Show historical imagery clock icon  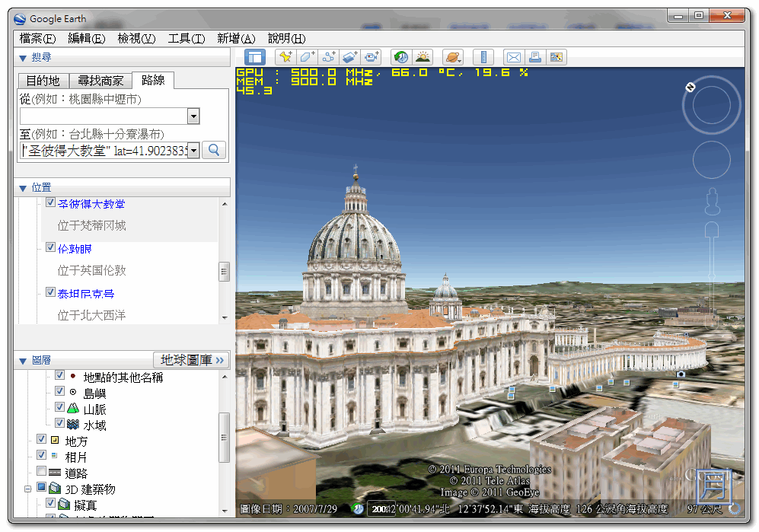(x=400, y=57)
